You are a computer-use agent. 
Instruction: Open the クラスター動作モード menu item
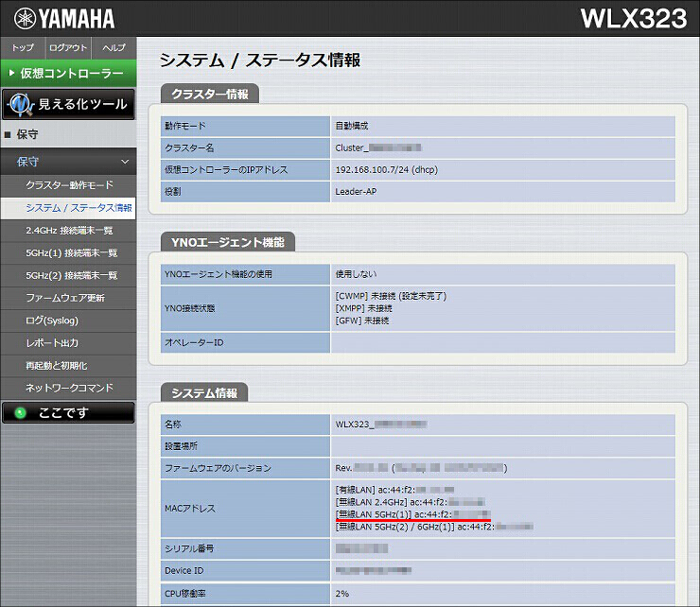tap(69, 185)
